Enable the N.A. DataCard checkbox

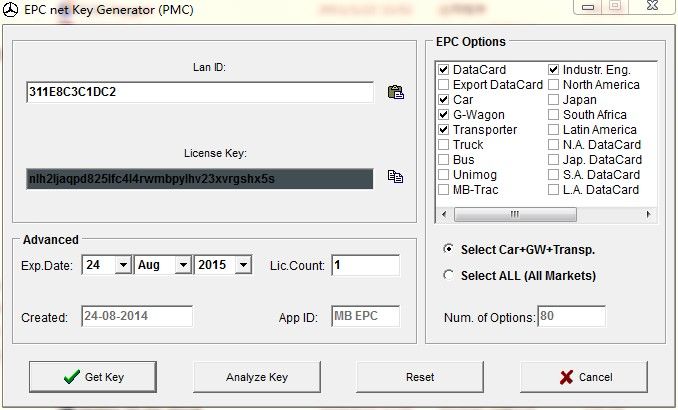coord(553,144)
